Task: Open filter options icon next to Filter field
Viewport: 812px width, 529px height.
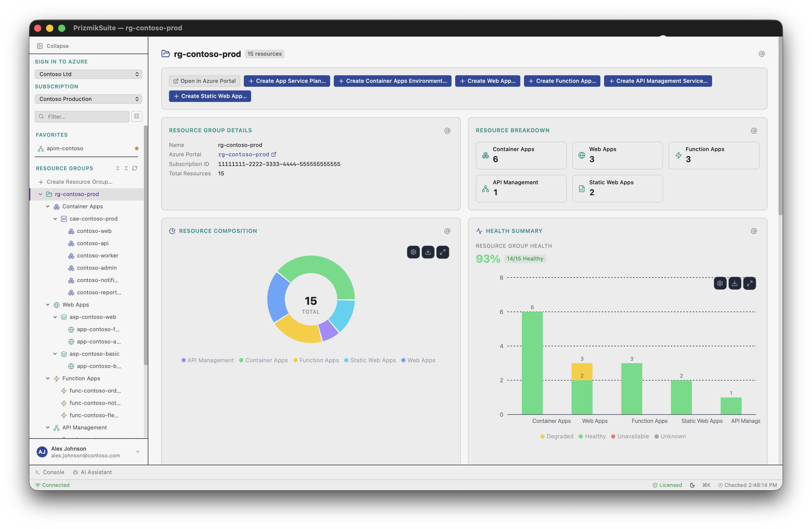Action: [x=137, y=116]
